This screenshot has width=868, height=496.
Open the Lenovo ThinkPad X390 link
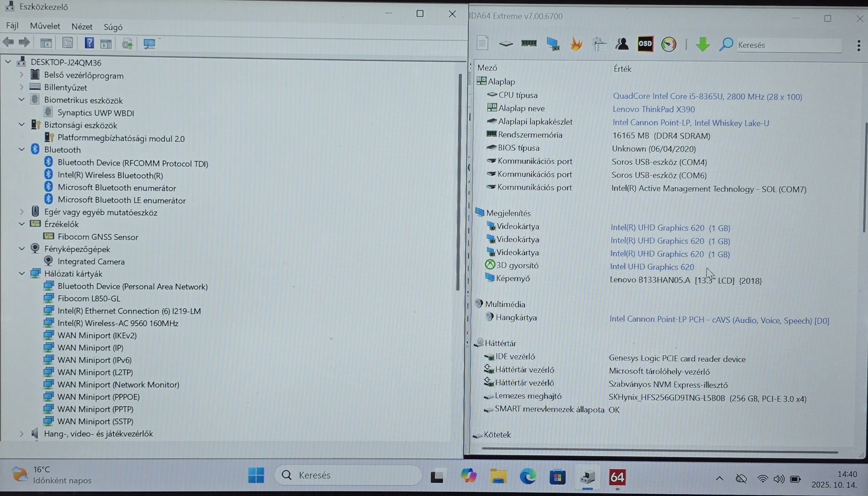click(654, 109)
